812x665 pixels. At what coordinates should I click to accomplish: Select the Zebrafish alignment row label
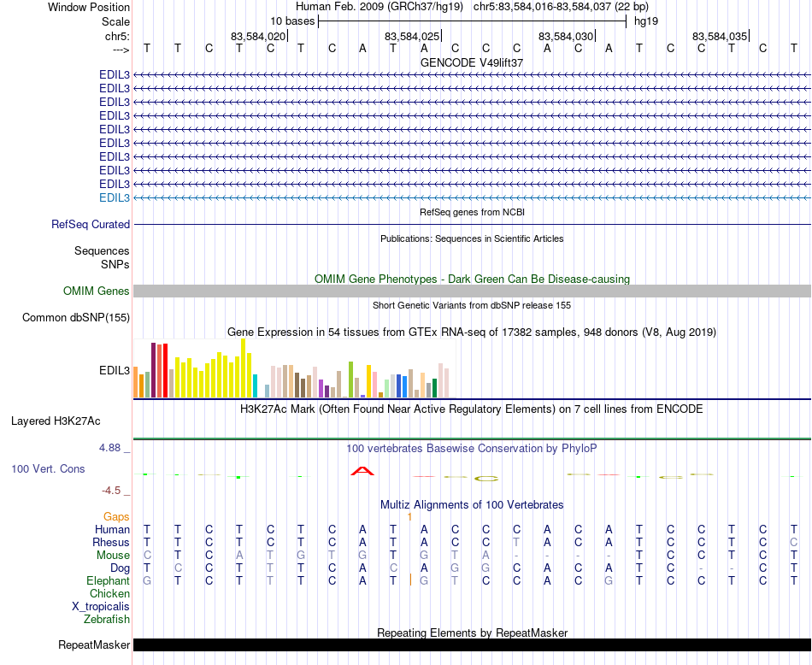click(107, 620)
